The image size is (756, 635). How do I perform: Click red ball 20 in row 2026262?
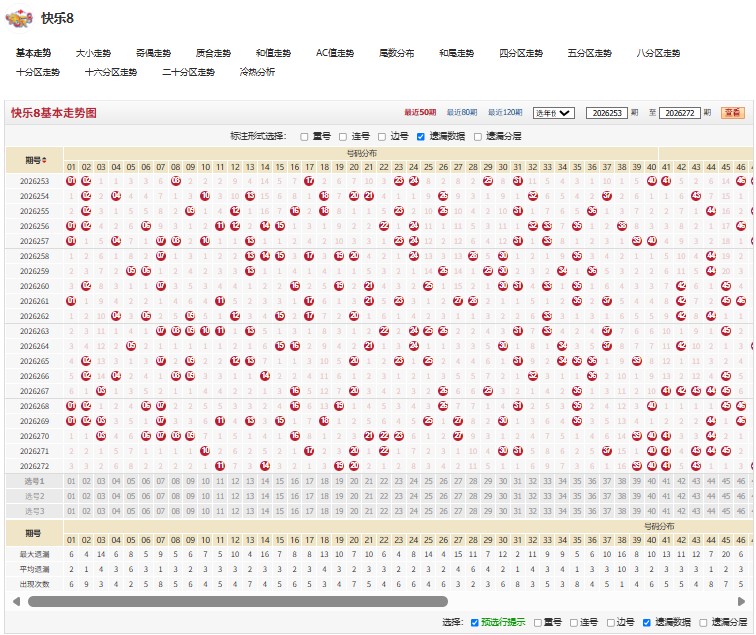click(x=354, y=316)
